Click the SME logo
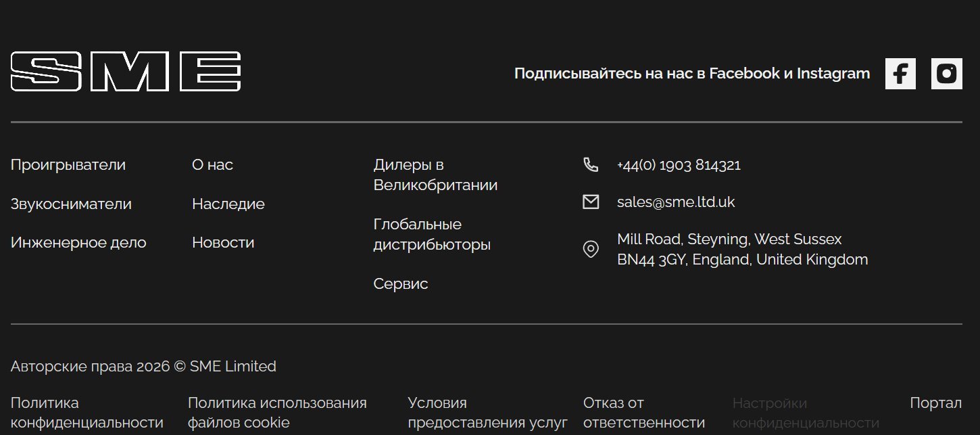This screenshot has width=980, height=435. coord(126,72)
